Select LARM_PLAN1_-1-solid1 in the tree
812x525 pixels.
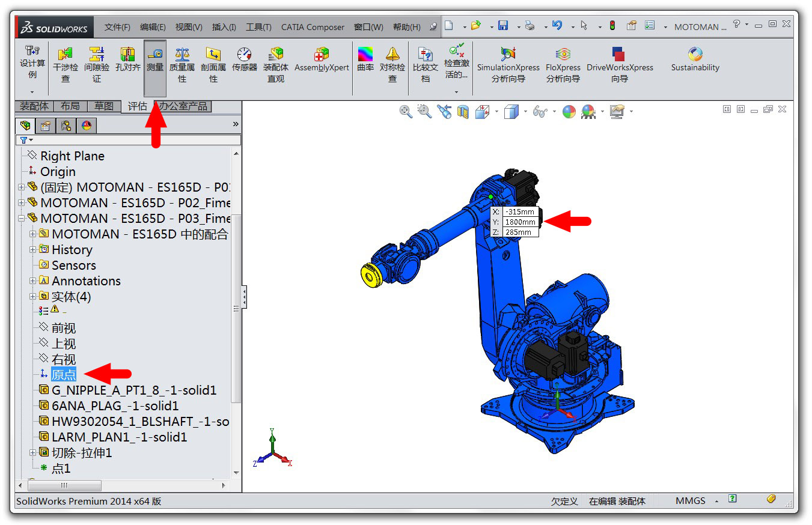[x=119, y=437]
